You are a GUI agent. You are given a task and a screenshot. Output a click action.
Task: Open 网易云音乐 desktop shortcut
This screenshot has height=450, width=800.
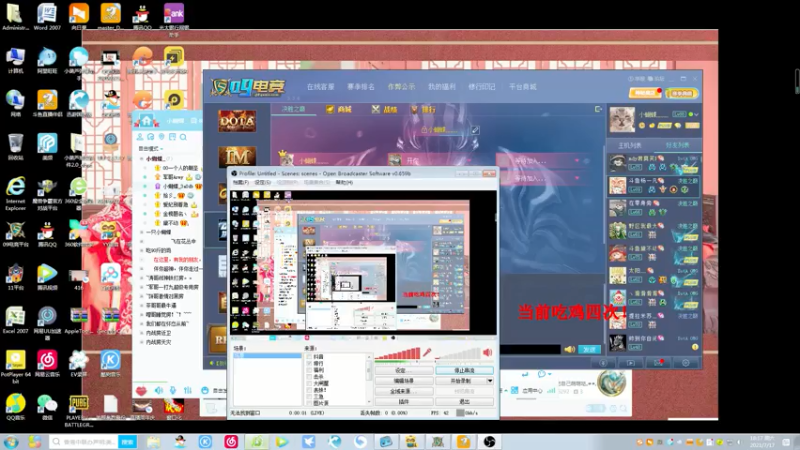click(47, 364)
